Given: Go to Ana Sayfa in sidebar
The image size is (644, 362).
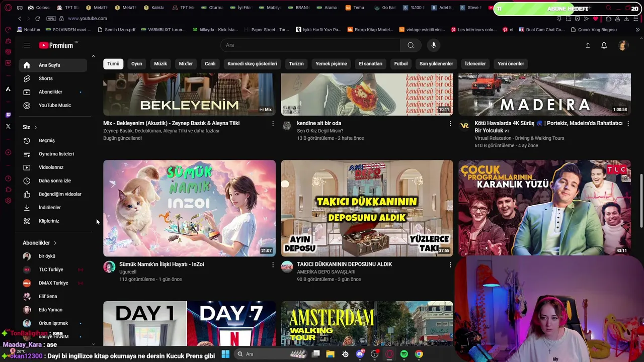Looking at the screenshot, I should [53, 65].
